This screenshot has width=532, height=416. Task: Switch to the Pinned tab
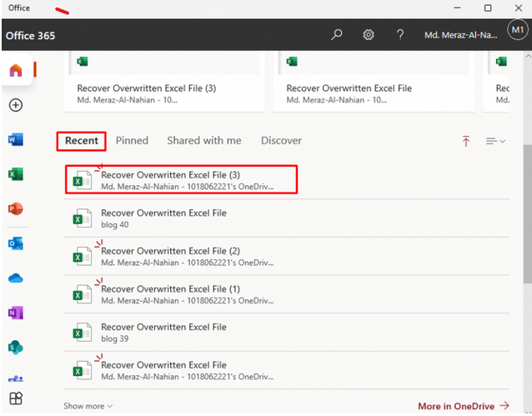point(132,141)
